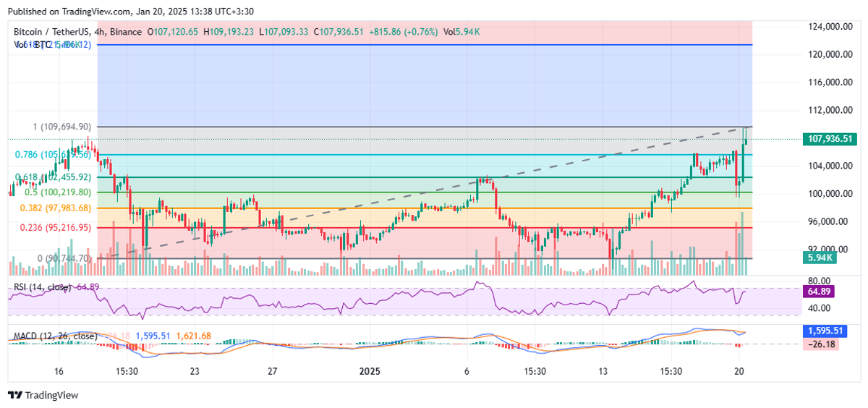This screenshot has height=408, width=868.
Task: Select the RSI (14, close) indicator label
Action: [41, 287]
